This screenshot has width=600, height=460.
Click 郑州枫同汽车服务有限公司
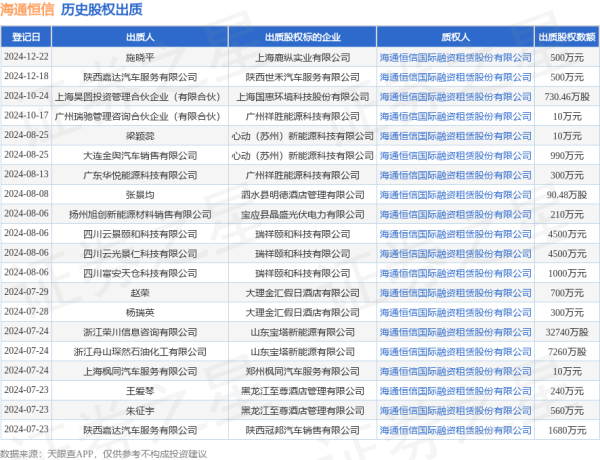(303, 371)
